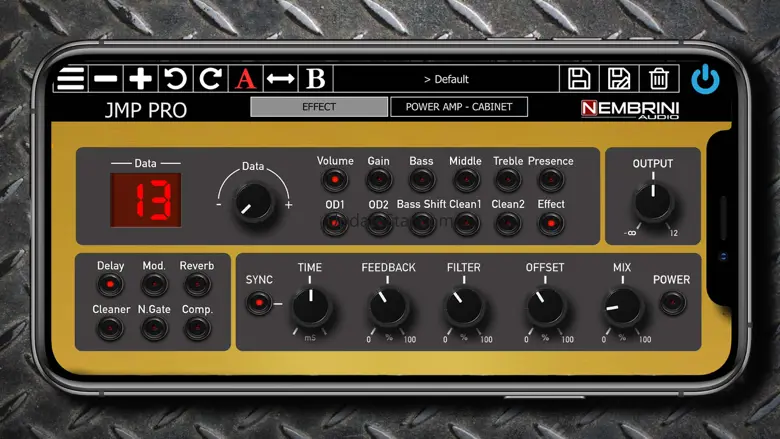
Task: Click the plus zoom-in icon
Action: [x=140, y=79]
